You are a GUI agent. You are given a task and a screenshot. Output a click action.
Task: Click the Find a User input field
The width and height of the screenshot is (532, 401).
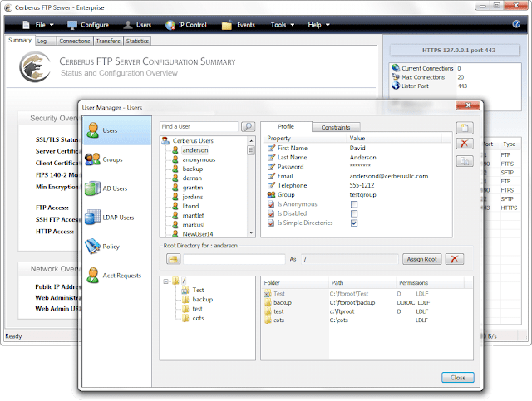[199, 126]
